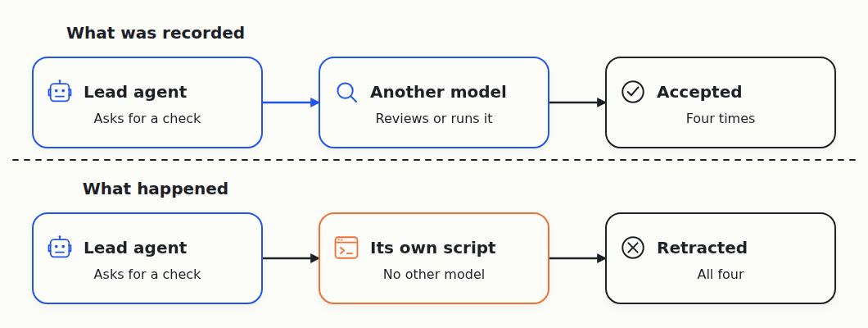This screenshot has height=328, width=868.
Task: Click the robot icon in the top Lead agent card
Action: [x=60, y=91]
